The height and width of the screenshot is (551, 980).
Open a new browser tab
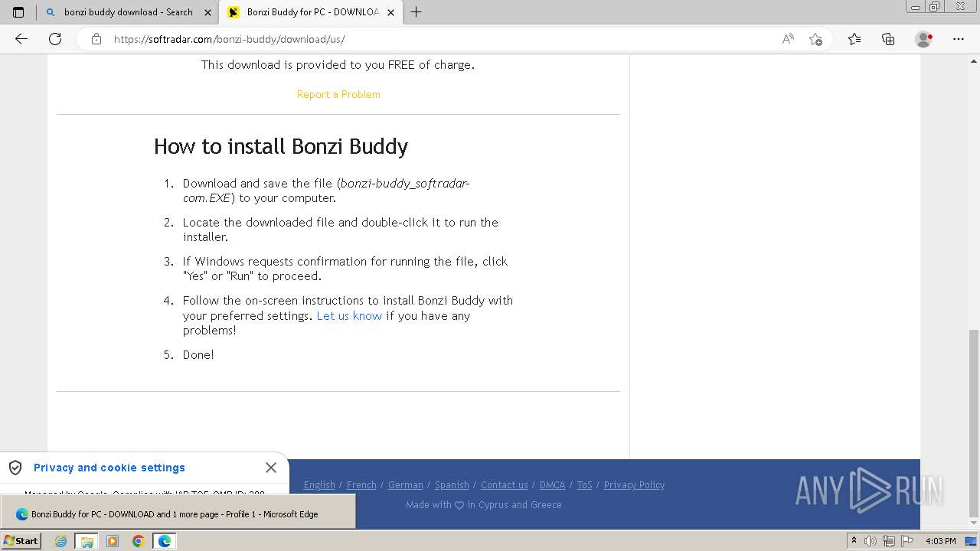(416, 12)
